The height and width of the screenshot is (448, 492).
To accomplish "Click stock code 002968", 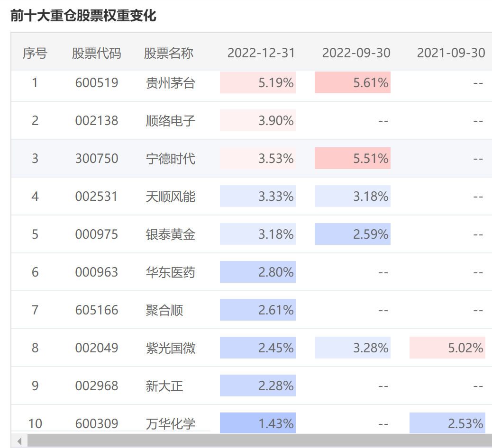I will click(x=97, y=385).
